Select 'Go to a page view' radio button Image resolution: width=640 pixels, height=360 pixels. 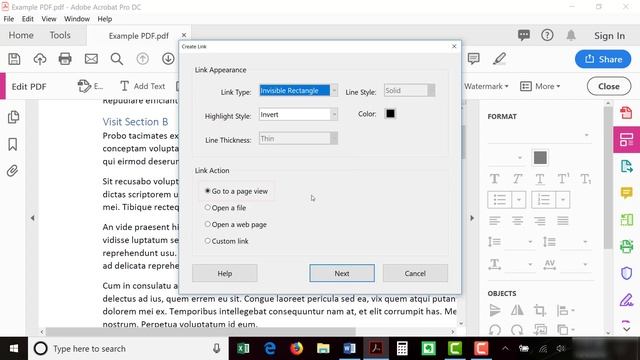207,191
